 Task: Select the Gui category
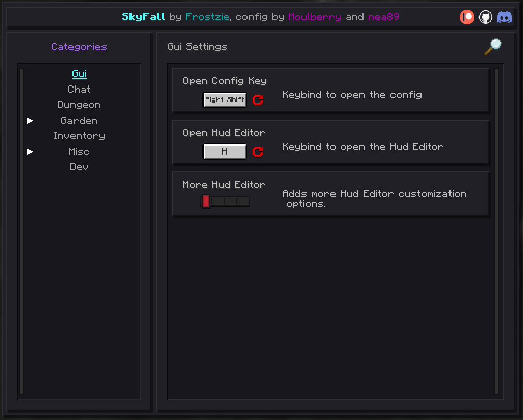[79, 74]
